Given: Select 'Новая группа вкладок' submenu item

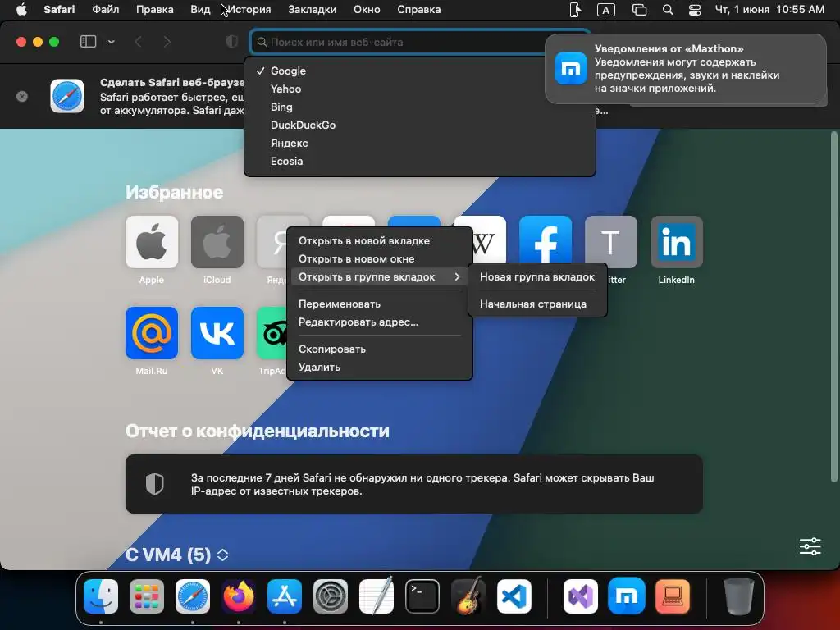Looking at the screenshot, I should 537,277.
